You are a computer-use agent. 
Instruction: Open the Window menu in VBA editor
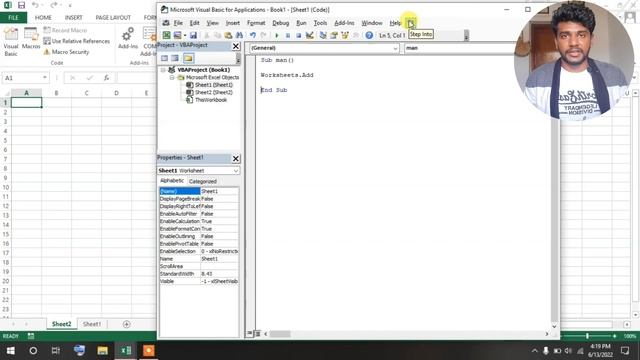coord(372,23)
